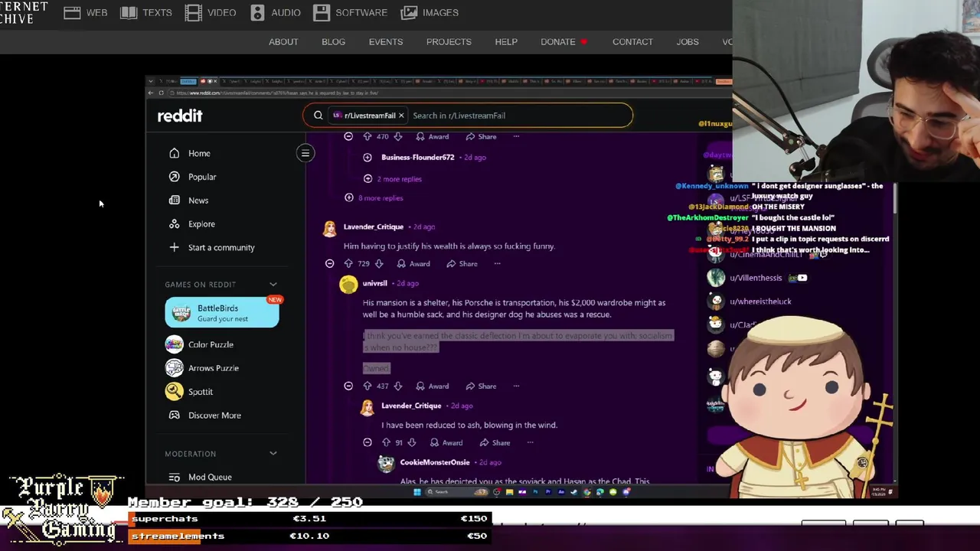Click Start a community
Screen dimensions: 980x551
point(222,247)
